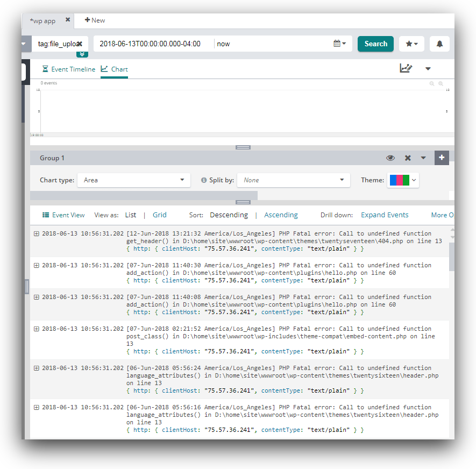Click the chart edit annotation icon
The image size is (476, 469).
point(406,68)
